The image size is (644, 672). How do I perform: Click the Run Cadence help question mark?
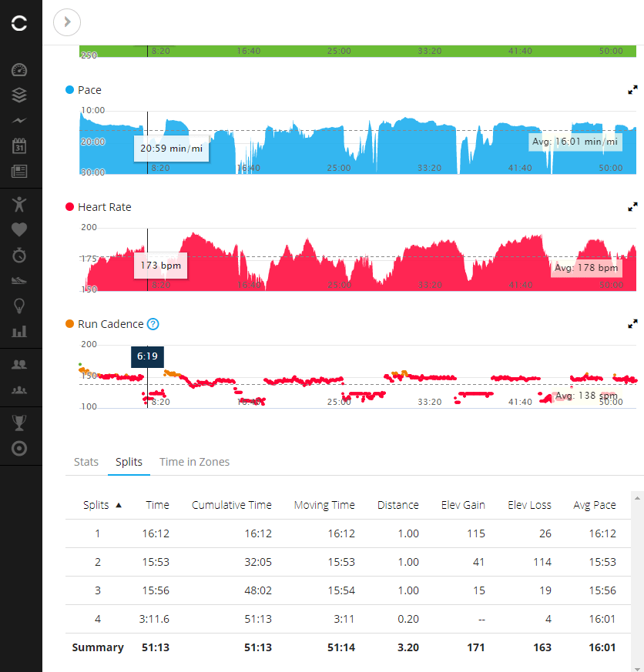click(x=153, y=324)
